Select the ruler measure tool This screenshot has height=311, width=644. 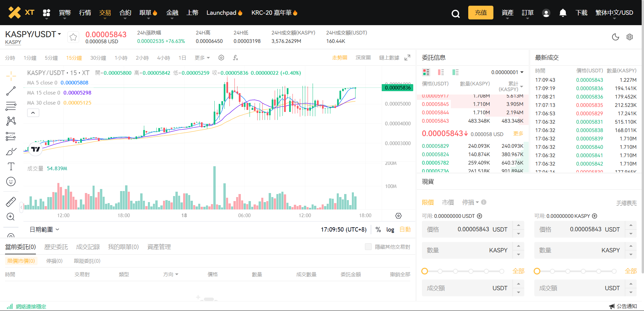click(11, 201)
